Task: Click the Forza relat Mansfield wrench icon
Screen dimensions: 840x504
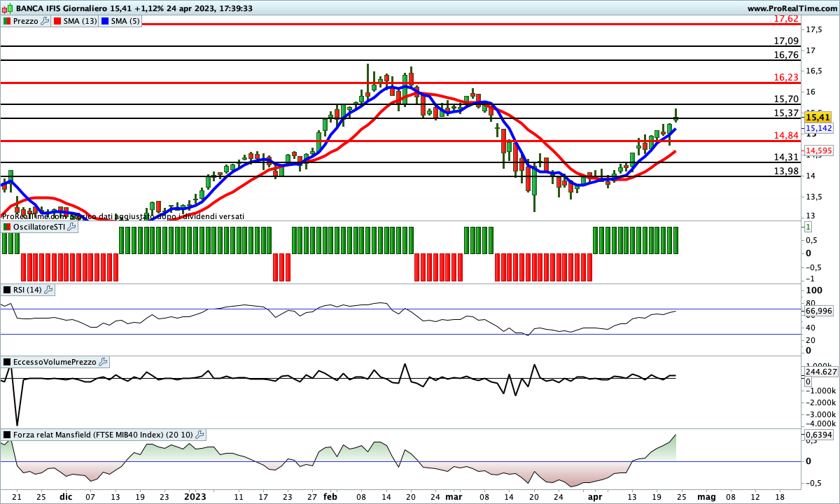Action: (x=199, y=435)
